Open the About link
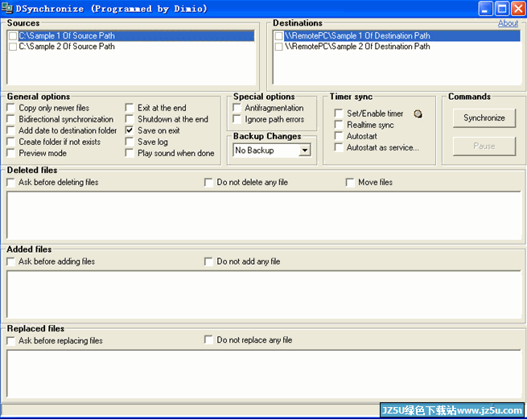Screen dimensions: 527x420 [508, 23]
